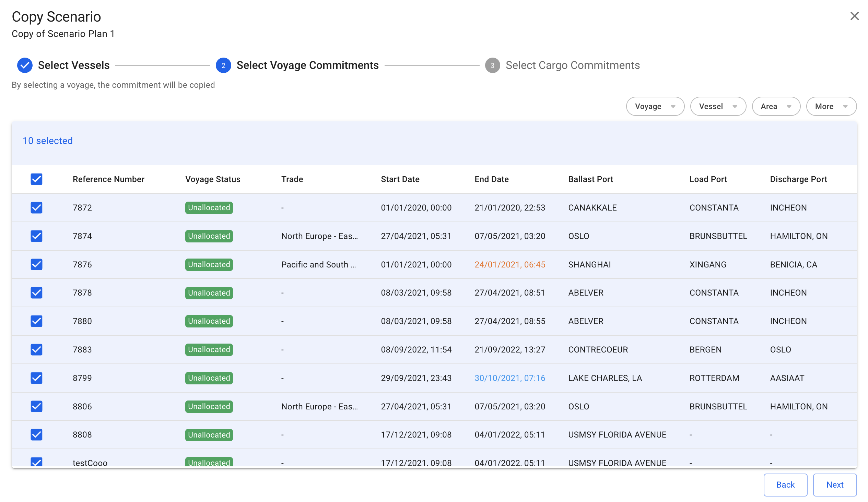Click the Select Vessels checkmark step icon
Screen dimensions: 868x502
25,65
